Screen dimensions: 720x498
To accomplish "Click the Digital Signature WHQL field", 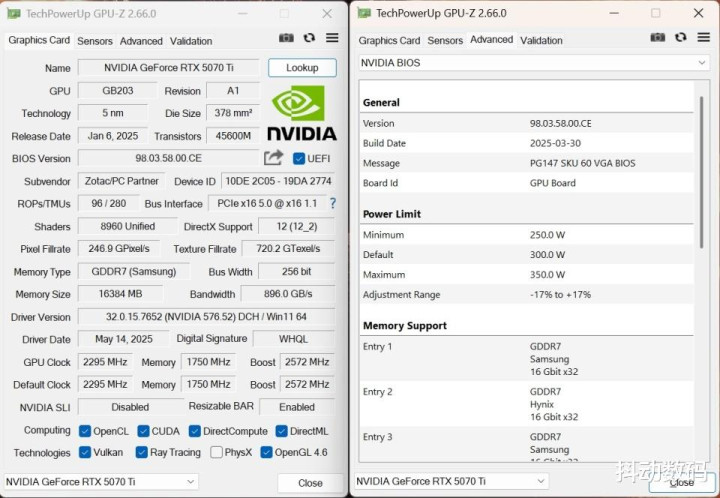I will click(x=294, y=339).
